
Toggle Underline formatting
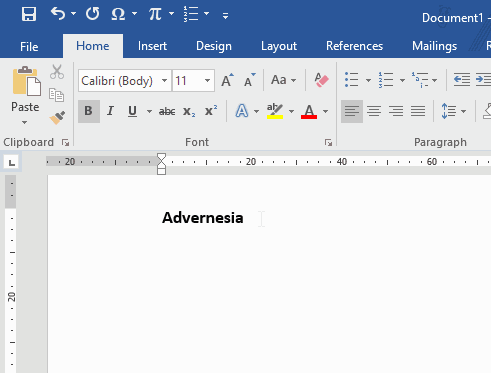tap(132, 111)
